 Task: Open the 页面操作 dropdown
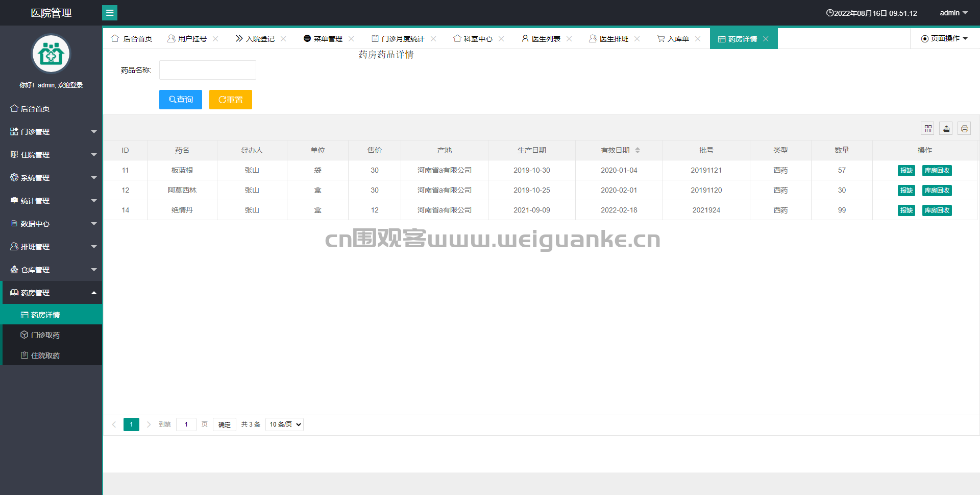[x=944, y=39]
